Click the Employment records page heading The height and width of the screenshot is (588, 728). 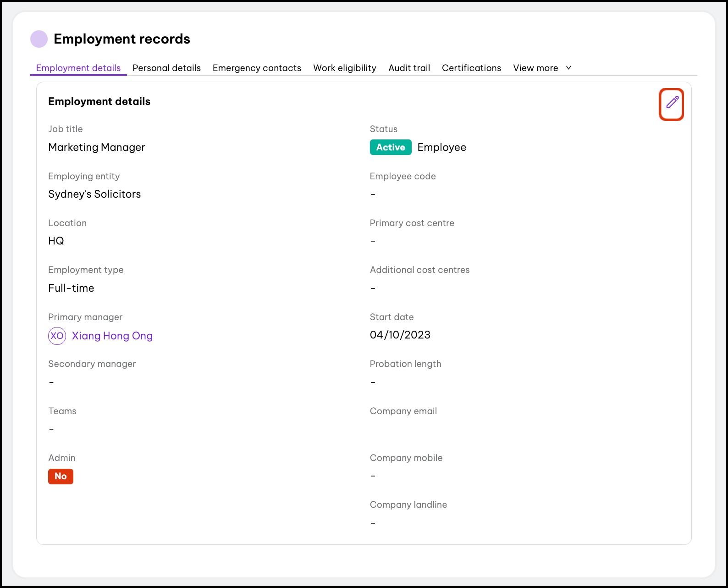pyautogui.click(x=122, y=39)
